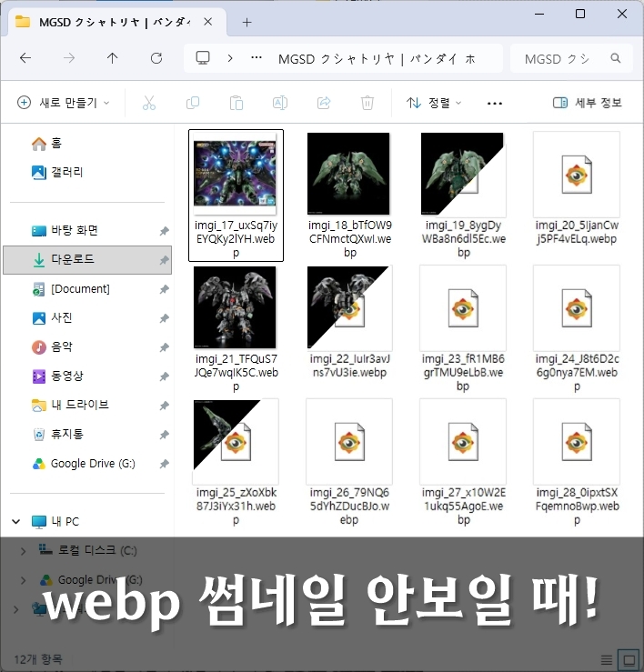644x672 pixels.
Task: Open 갤러리 in the navigation pane
Action: (x=57, y=172)
